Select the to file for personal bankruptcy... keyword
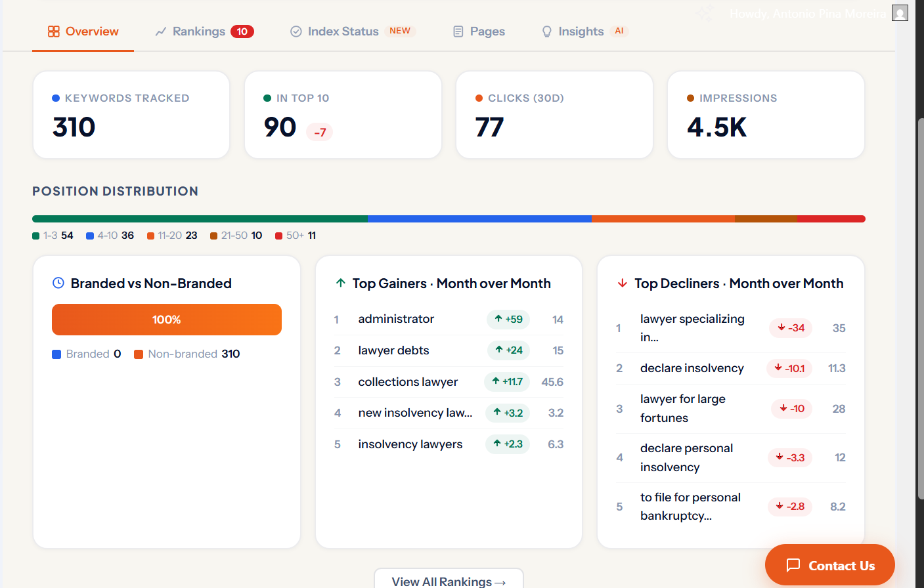The image size is (924, 588). pyautogui.click(x=691, y=507)
